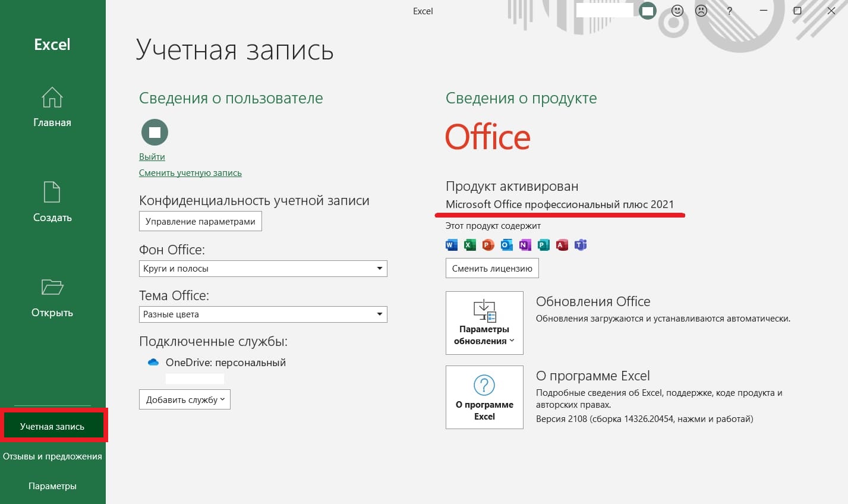848x504 pixels.
Task: Click the PowerPoint app icon
Action: coord(488,245)
